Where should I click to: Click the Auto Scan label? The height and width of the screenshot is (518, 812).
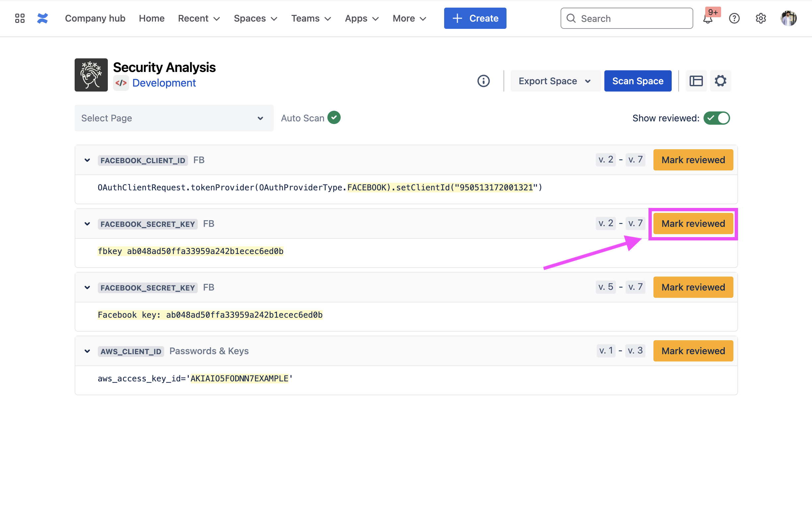[303, 118]
